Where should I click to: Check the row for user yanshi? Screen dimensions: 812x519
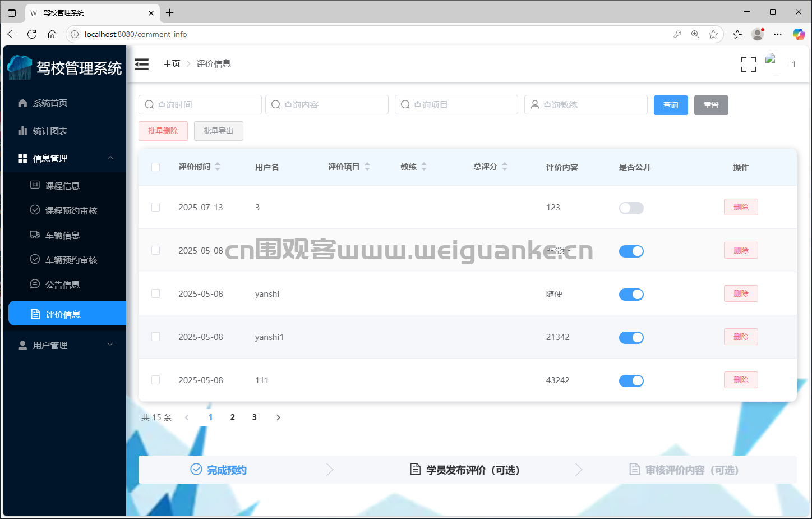click(x=156, y=293)
